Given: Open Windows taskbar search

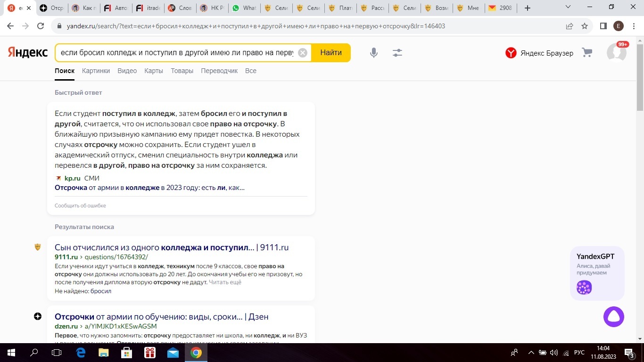Looking at the screenshot, I should pos(34,353).
